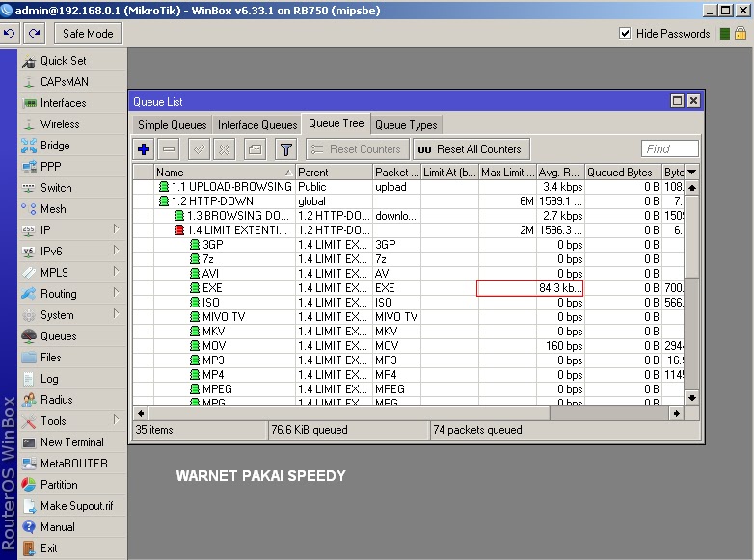The image size is (754, 560).
Task: Open Interfaces from sidebar
Action: point(72,103)
